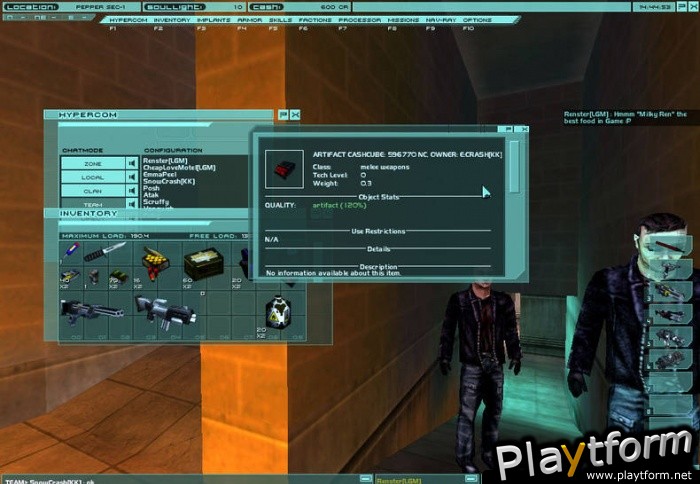The image size is (700, 484).
Task: Select empty quickbelt slot 8
Action: 669,405
